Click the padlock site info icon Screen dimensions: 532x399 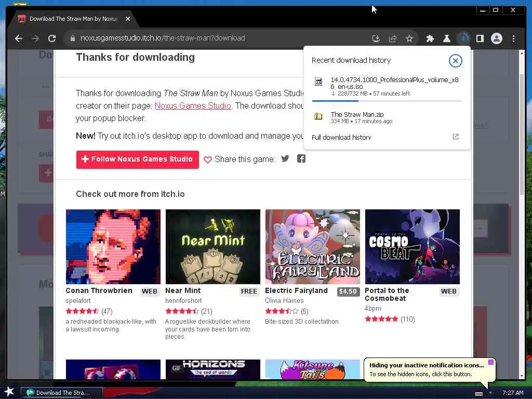[x=73, y=38]
